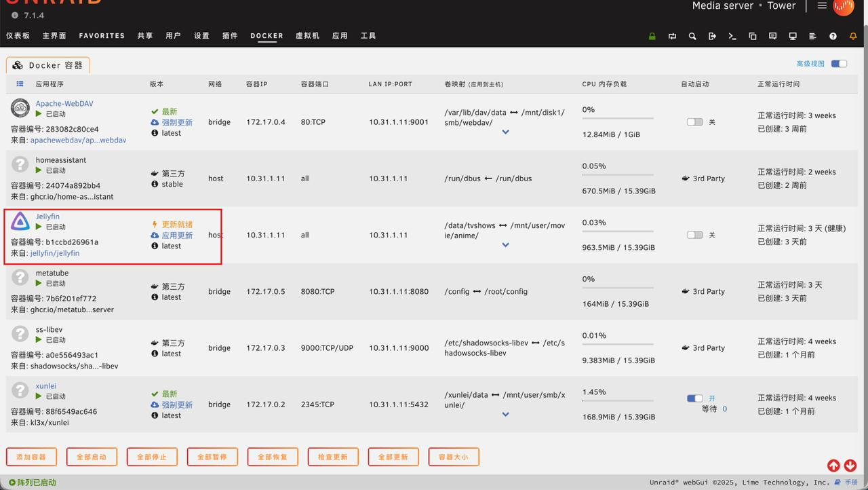Click the 检查更新 button
This screenshot has width=868, height=490.
332,457
